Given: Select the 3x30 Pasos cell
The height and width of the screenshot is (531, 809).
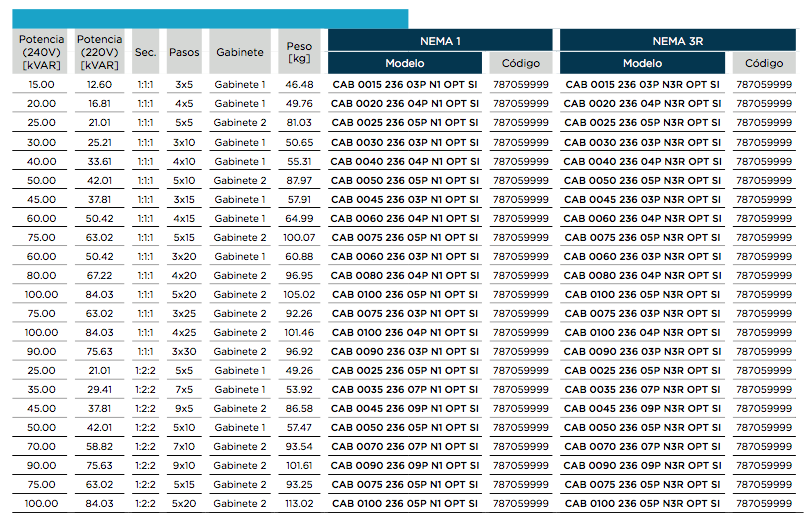Looking at the screenshot, I should click(184, 351).
